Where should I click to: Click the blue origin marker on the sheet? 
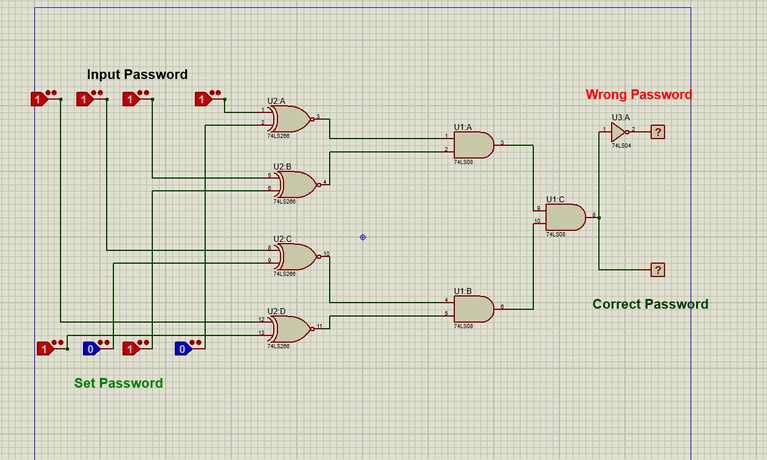coord(362,237)
